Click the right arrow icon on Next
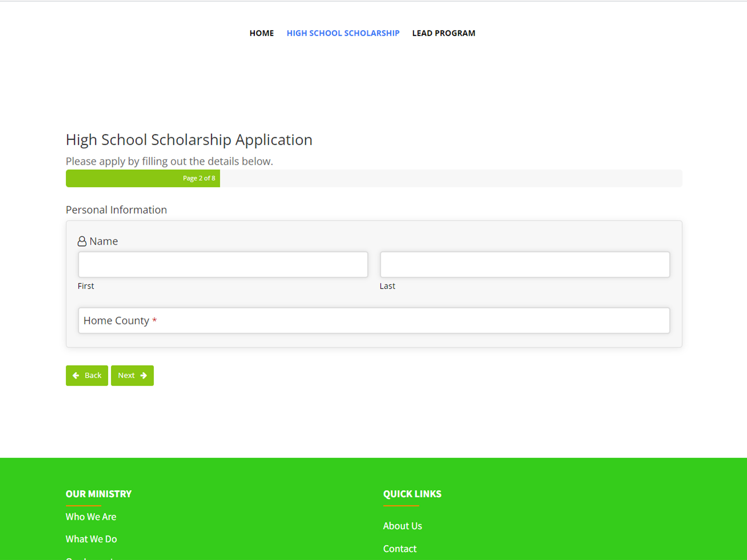Viewport: 747px width, 560px height. tap(143, 375)
